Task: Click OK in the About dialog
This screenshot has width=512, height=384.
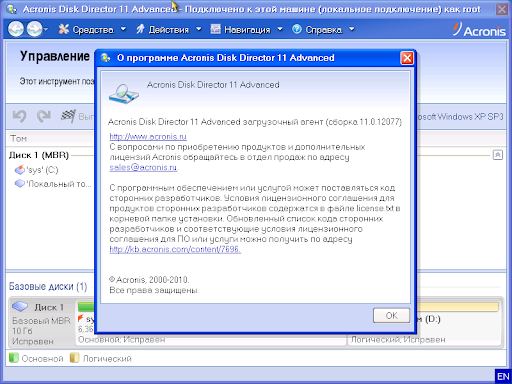Action: coord(391,315)
